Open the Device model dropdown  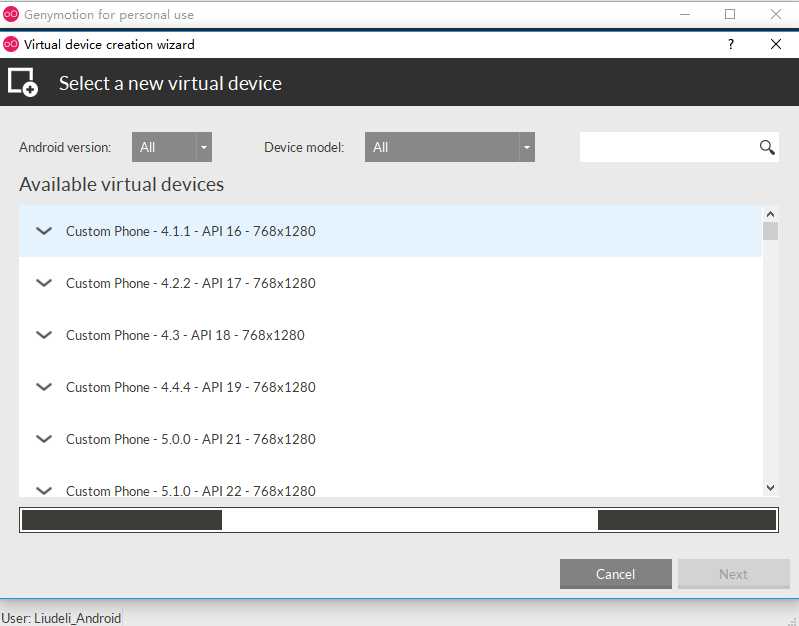point(449,147)
